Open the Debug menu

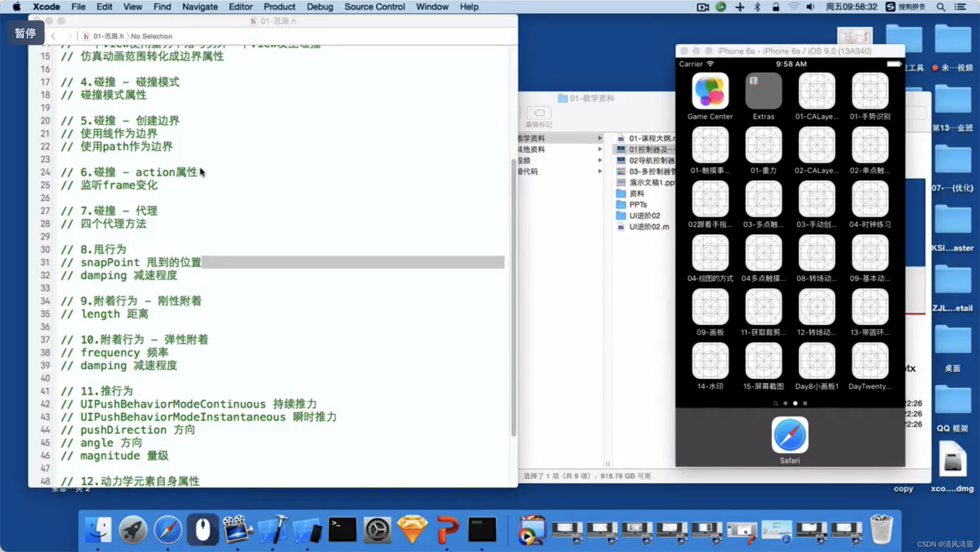point(320,7)
